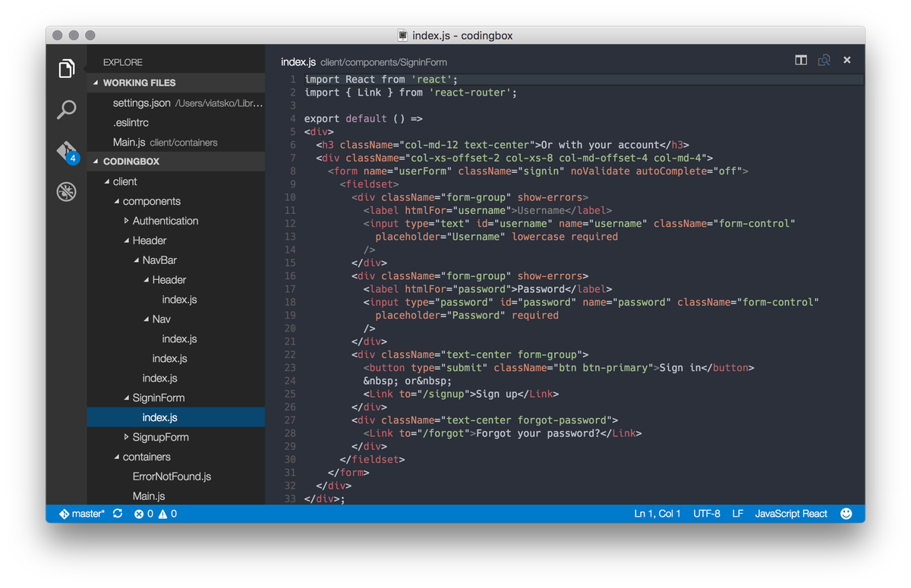Open settings.json in working files
911x588 pixels.
(176, 102)
